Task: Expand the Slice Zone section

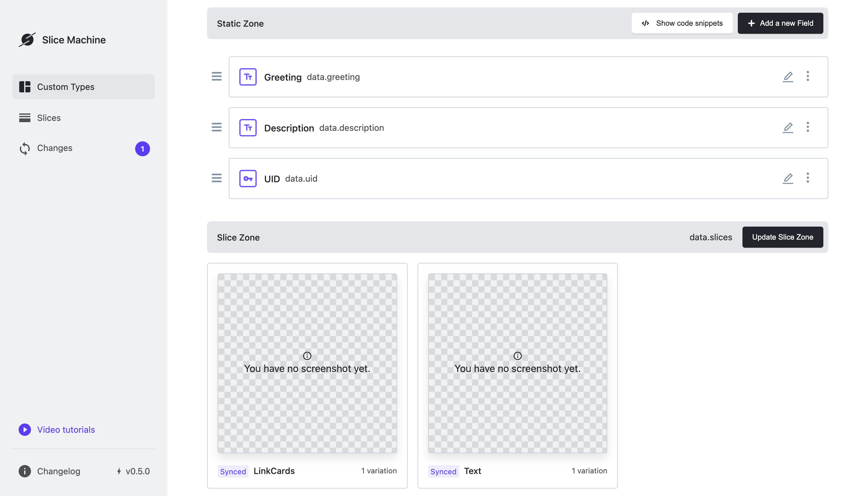Action: coord(238,237)
